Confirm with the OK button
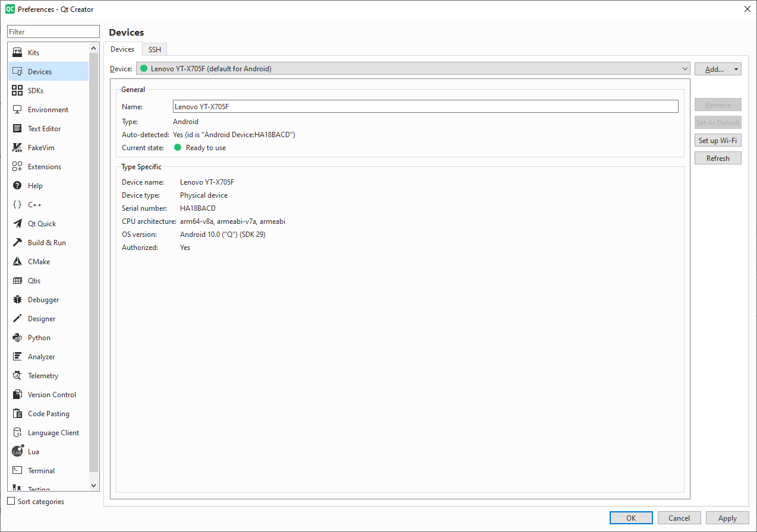 631,518
